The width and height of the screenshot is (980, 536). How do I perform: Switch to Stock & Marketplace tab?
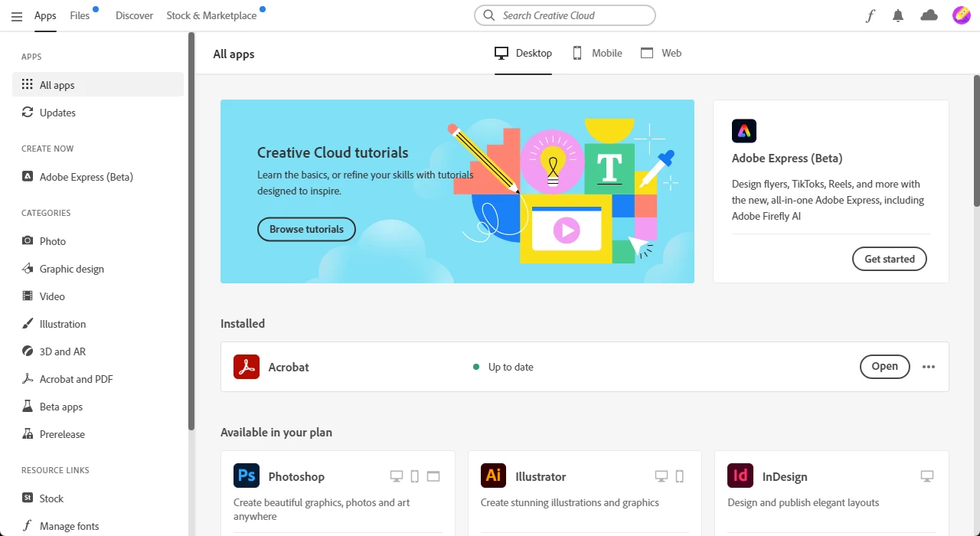pyautogui.click(x=211, y=15)
